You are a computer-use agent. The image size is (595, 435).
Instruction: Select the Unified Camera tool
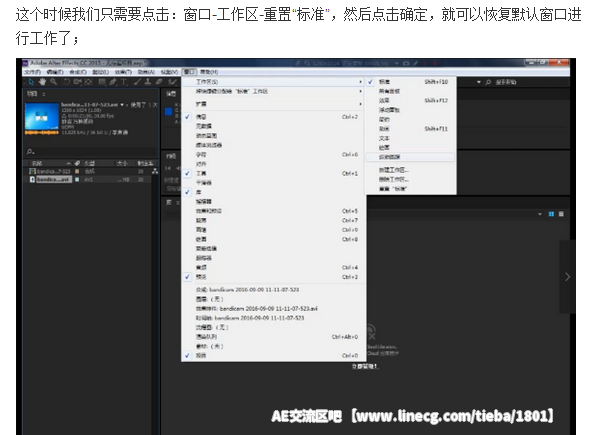(x=78, y=82)
